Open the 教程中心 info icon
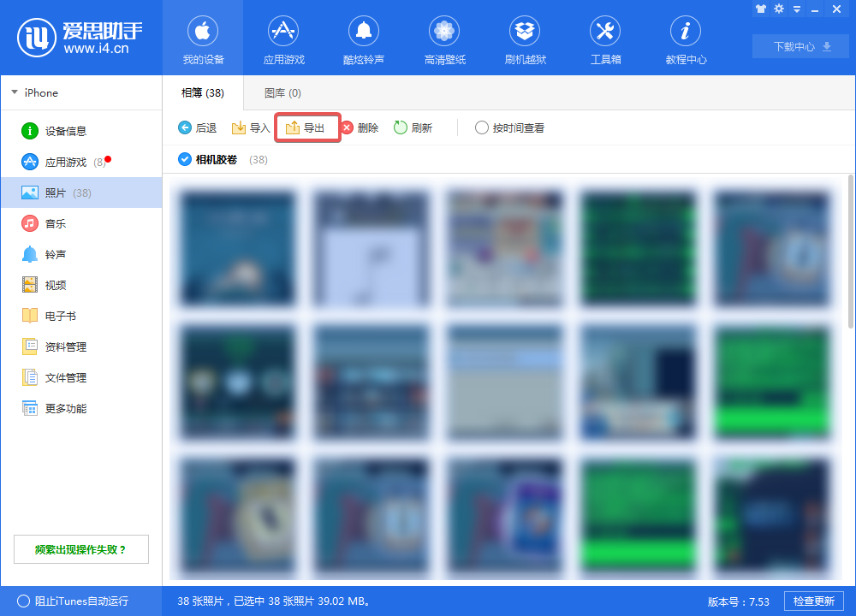Image resolution: width=856 pixels, height=616 pixels. pyautogui.click(x=686, y=33)
